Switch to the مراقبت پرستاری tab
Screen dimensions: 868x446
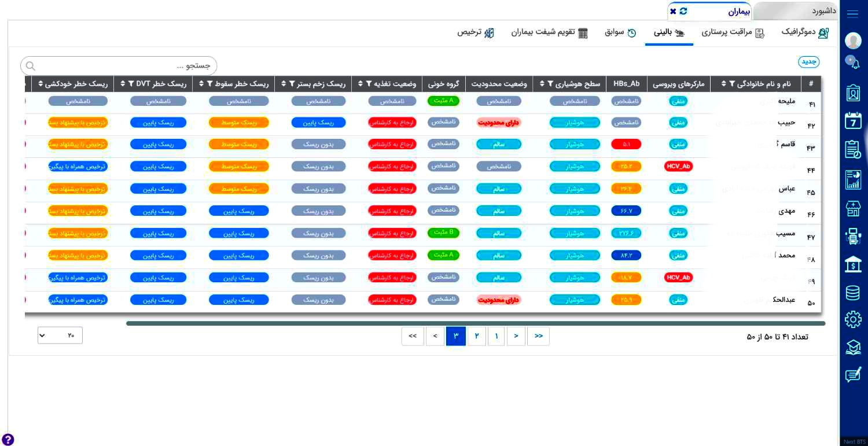pos(733,32)
